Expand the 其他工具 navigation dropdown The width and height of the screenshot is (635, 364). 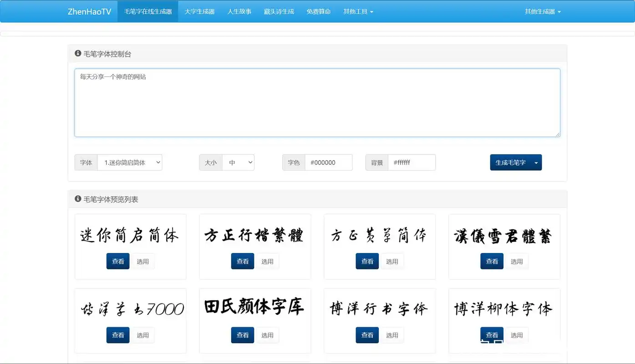coord(358,11)
